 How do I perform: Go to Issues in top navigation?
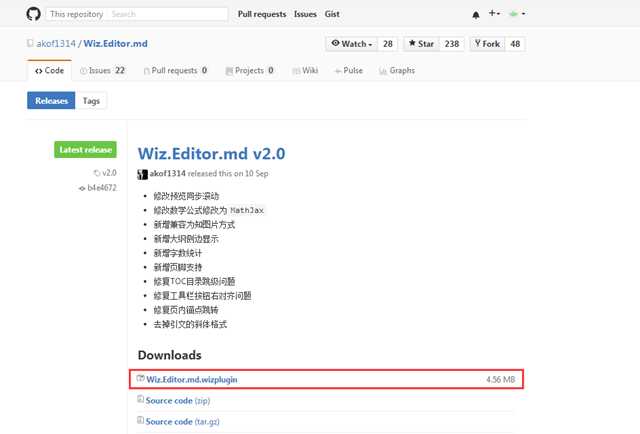click(305, 14)
